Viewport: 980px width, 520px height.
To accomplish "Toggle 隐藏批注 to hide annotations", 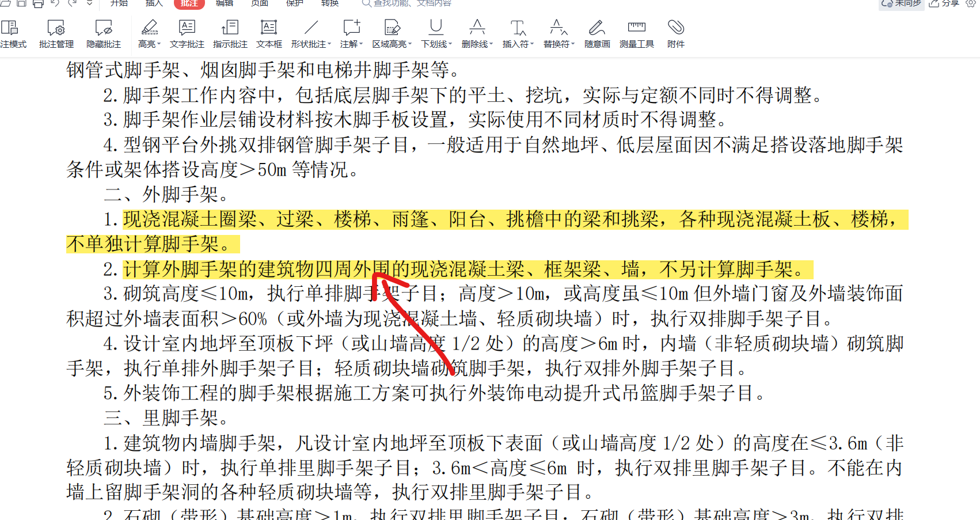I will point(104,34).
